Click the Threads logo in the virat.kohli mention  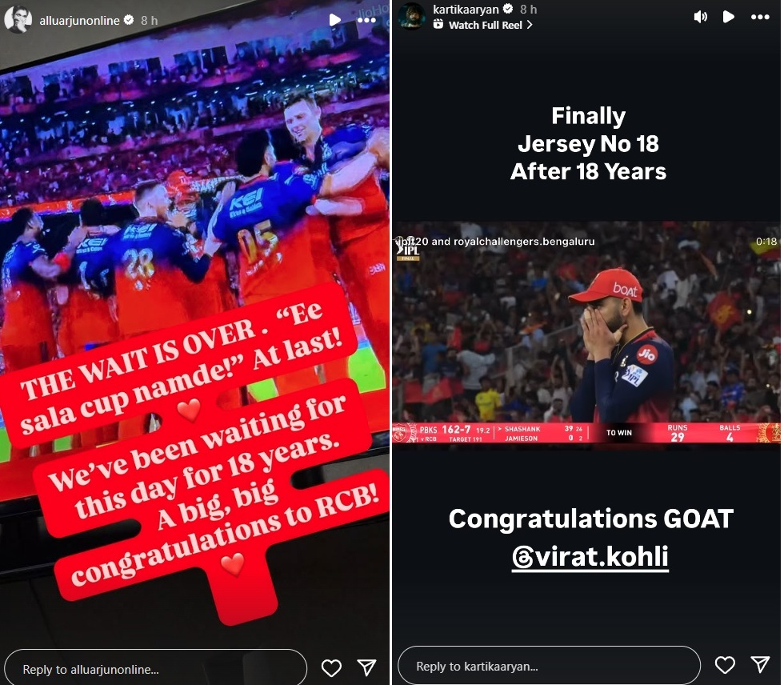click(x=523, y=557)
